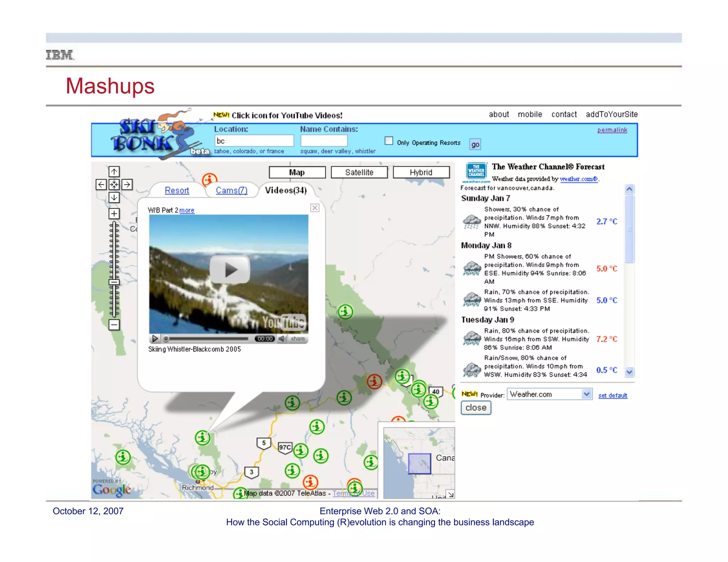Screen dimensions: 728x562
Task: Pan the map right with the arrow
Action: pos(127,185)
